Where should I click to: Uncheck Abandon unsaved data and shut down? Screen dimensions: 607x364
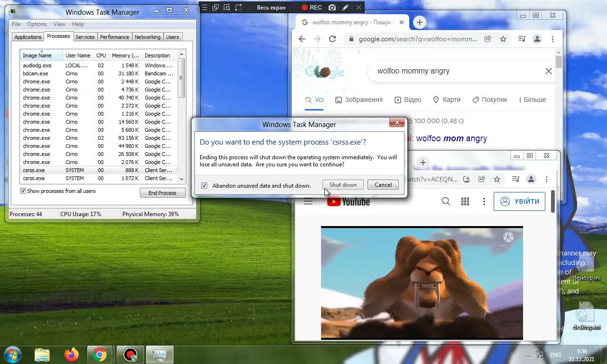coord(204,185)
